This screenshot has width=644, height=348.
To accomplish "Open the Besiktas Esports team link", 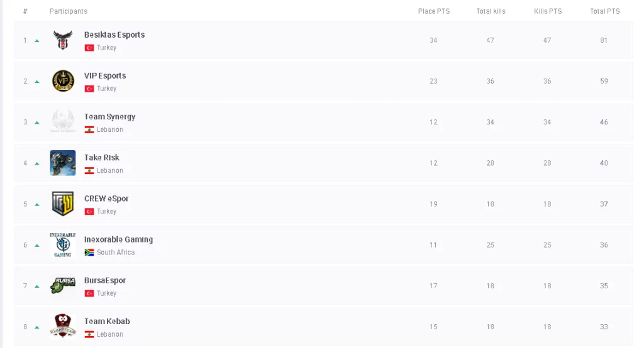I will [x=114, y=35].
